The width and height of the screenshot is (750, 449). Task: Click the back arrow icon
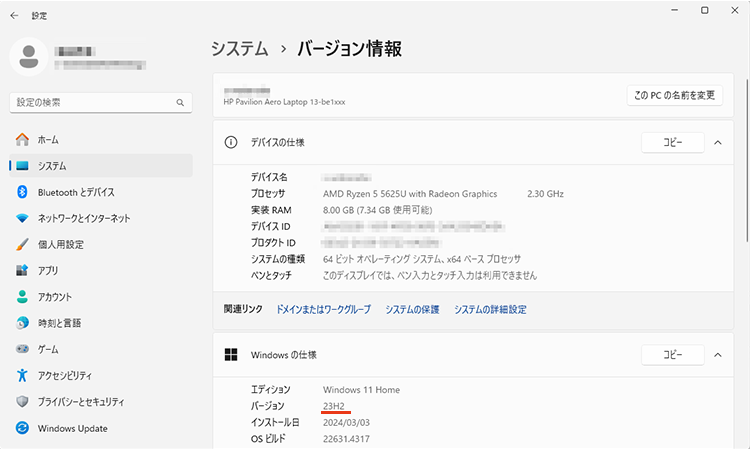pos(14,16)
